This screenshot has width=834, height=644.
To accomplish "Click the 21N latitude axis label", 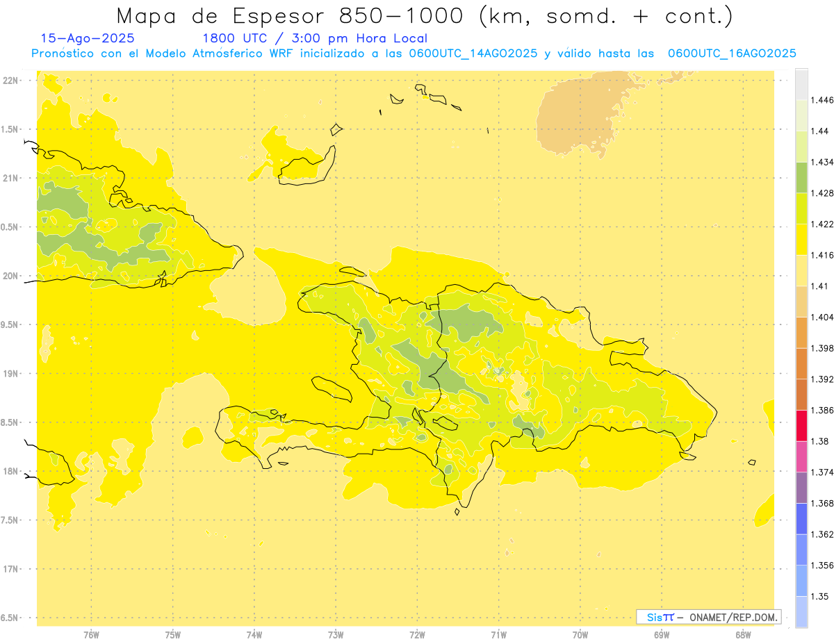I will [x=10, y=178].
